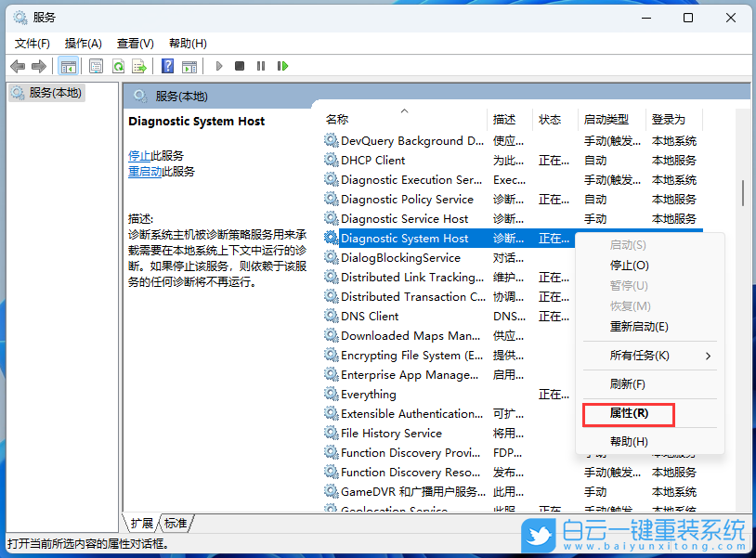Open the 查看(V) menu
Viewport: 756px width, 558px height.
click(x=135, y=43)
